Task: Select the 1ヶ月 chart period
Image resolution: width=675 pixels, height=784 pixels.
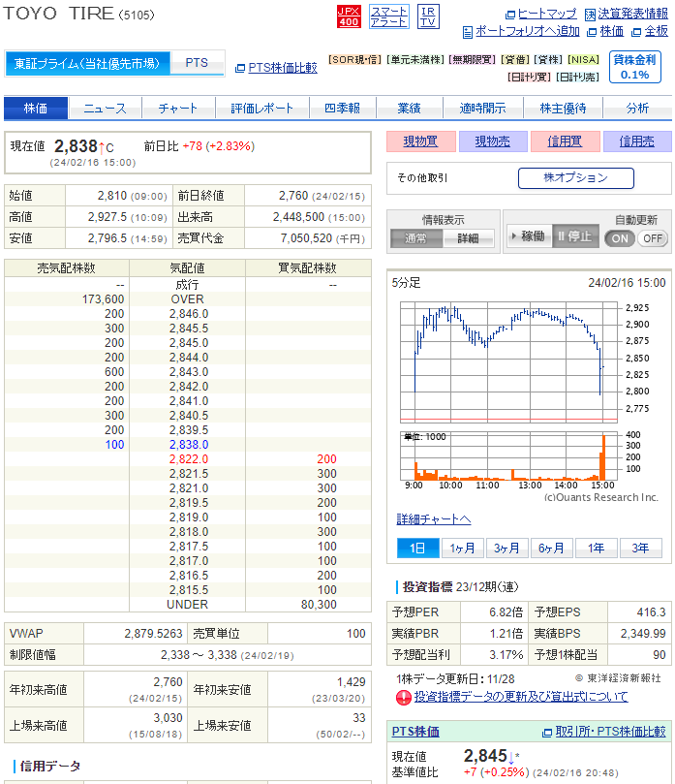Action: point(462,548)
